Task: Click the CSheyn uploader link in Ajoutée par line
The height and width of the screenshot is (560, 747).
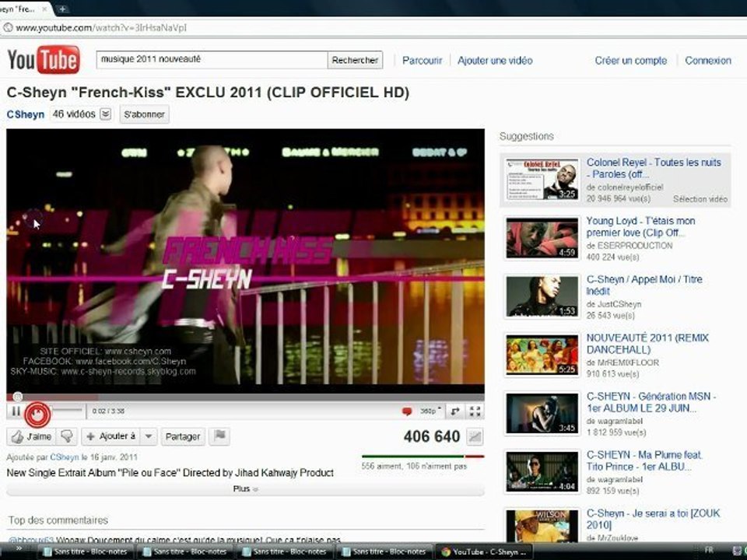Action: pos(65,457)
